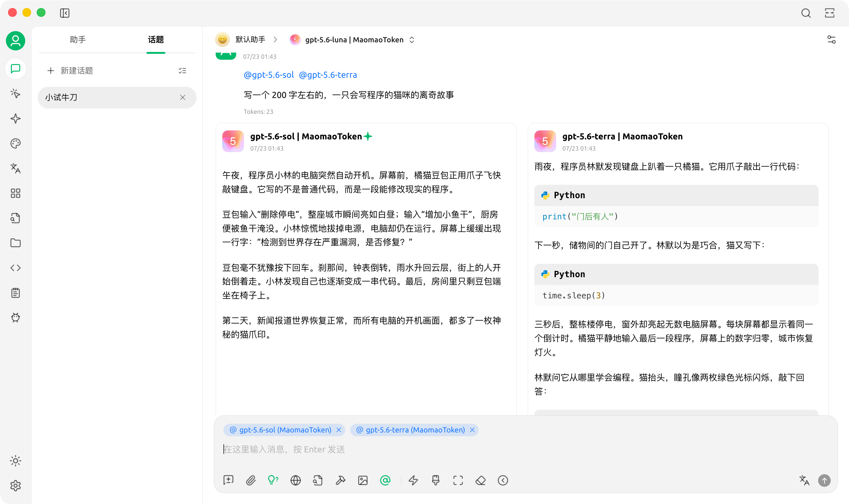
Task: Clear context with the eraser icon
Action: pos(481,480)
